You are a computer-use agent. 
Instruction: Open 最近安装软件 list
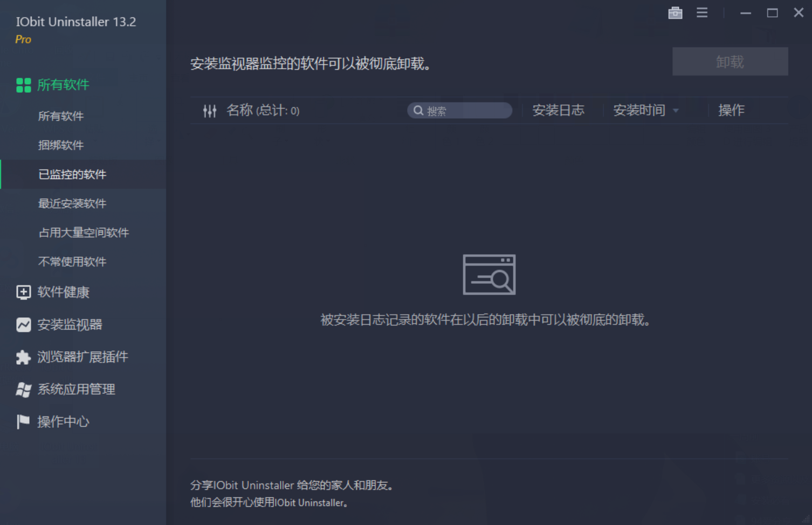coord(72,203)
